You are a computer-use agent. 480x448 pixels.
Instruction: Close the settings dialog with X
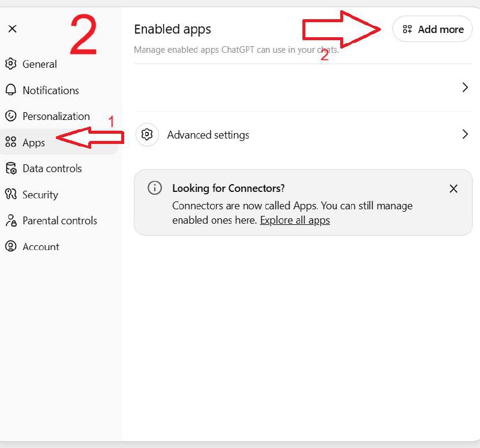13,29
